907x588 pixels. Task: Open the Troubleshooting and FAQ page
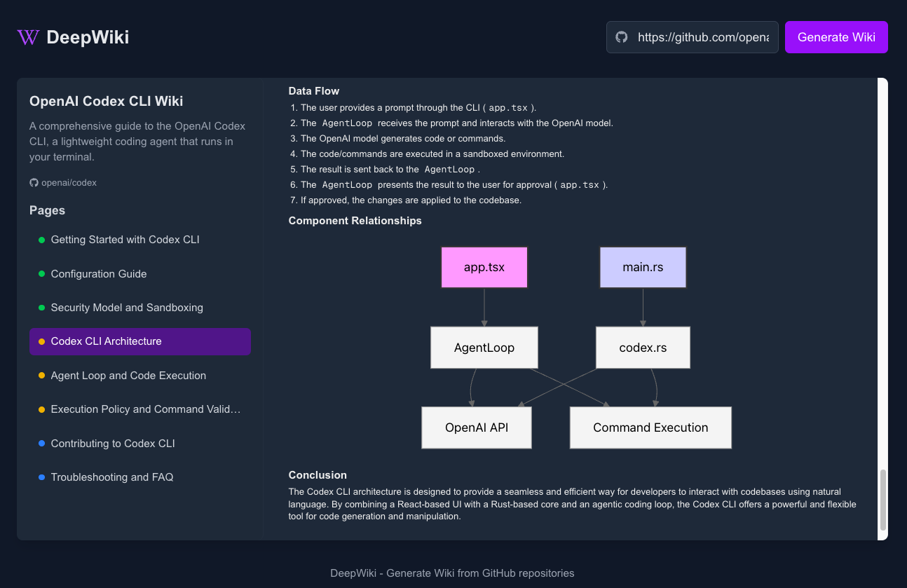coord(140,477)
